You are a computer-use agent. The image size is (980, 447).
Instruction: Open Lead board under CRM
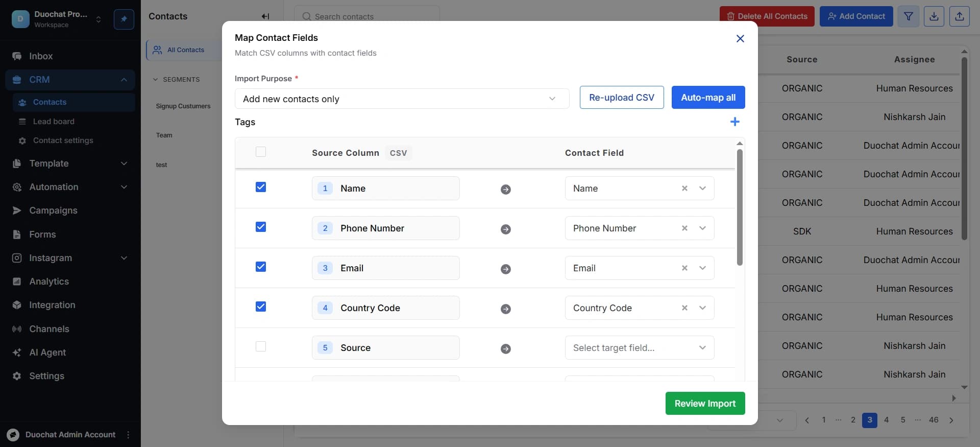click(74, 122)
